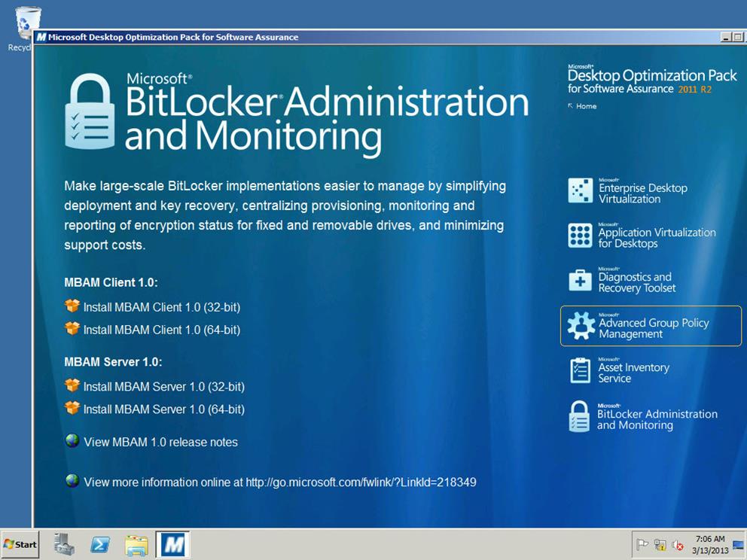
Task: Click the Action Center flag tray icon
Action: pyautogui.click(x=642, y=543)
